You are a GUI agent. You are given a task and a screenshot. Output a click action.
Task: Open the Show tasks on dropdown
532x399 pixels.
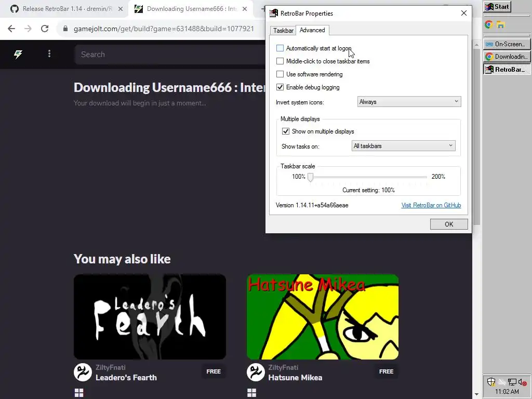(403, 146)
